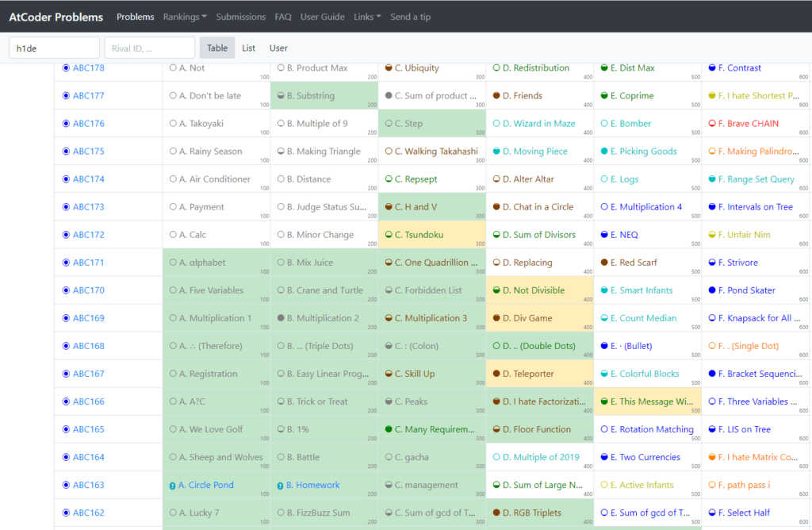This screenshot has width=812, height=530.
Task: Click the difficulty circle icon beside ABC178
Action: point(66,68)
